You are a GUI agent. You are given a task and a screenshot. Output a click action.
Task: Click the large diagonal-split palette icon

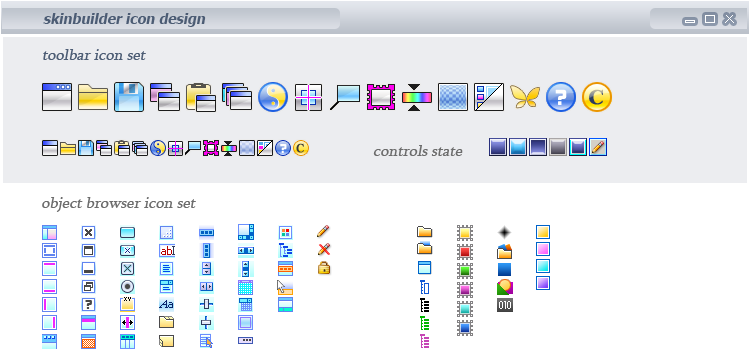(489, 97)
